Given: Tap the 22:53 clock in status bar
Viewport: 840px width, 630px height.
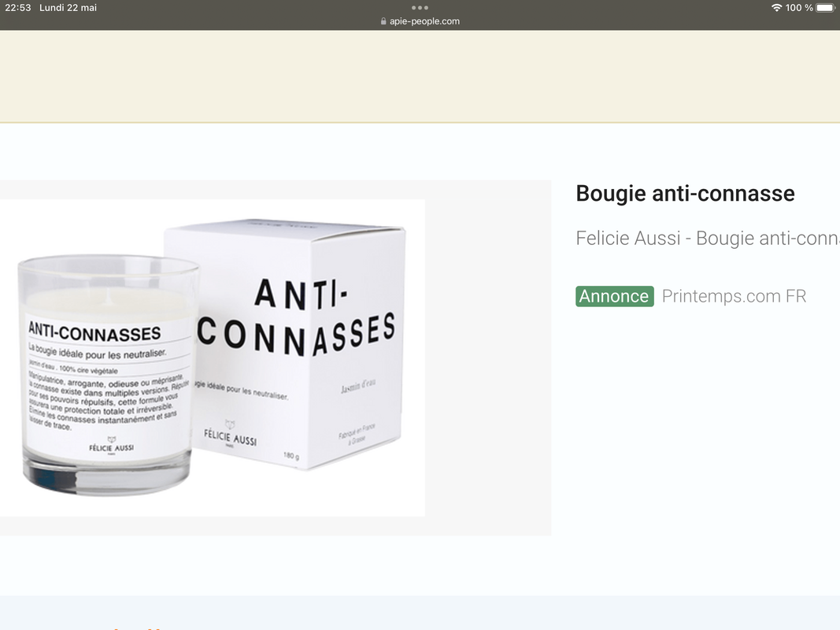Looking at the screenshot, I should 17,8.
